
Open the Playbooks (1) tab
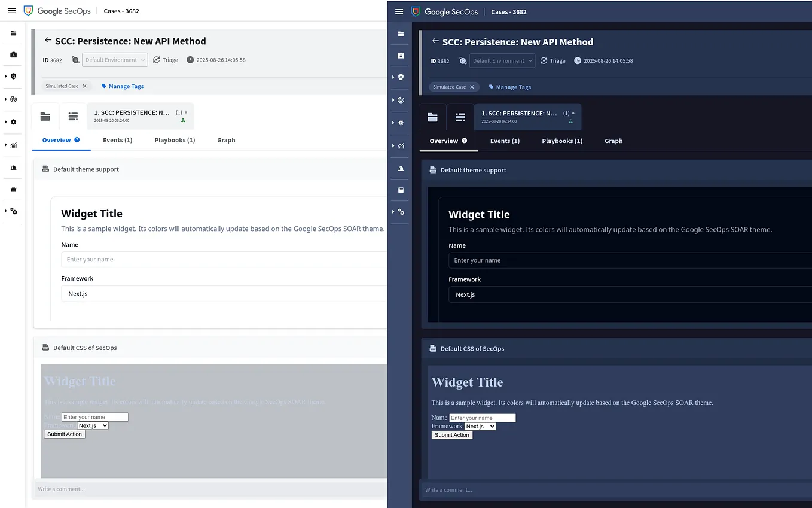tap(175, 140)
